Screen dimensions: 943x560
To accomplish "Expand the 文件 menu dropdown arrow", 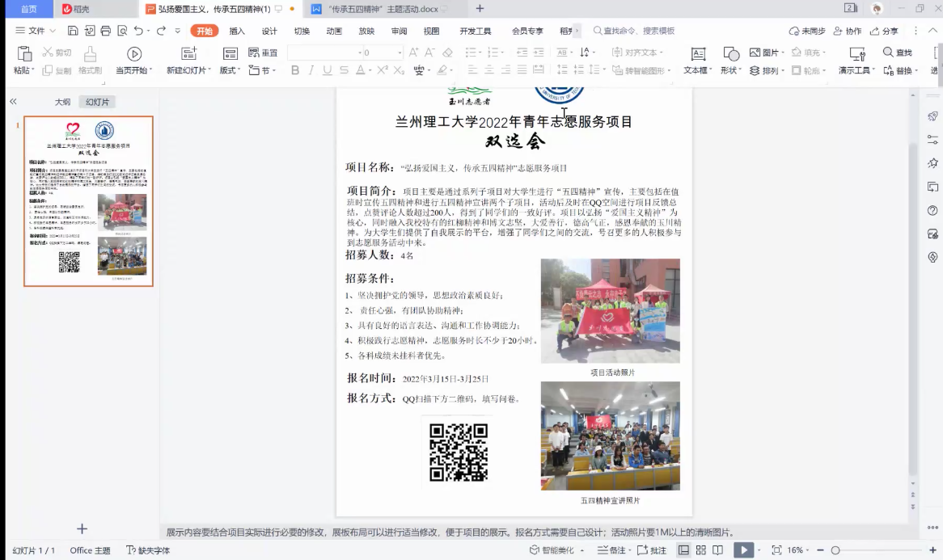I will click(x=53, y=31).
